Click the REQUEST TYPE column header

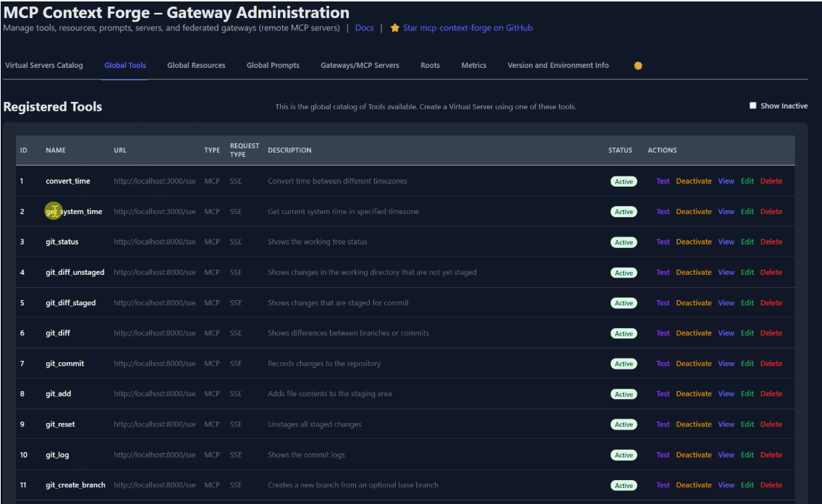tap(245, 150)
